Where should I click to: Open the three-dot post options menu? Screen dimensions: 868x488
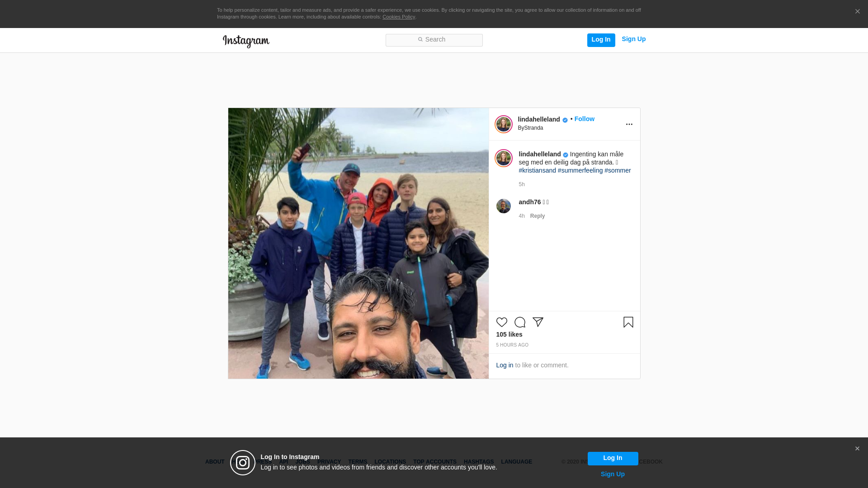629,124
